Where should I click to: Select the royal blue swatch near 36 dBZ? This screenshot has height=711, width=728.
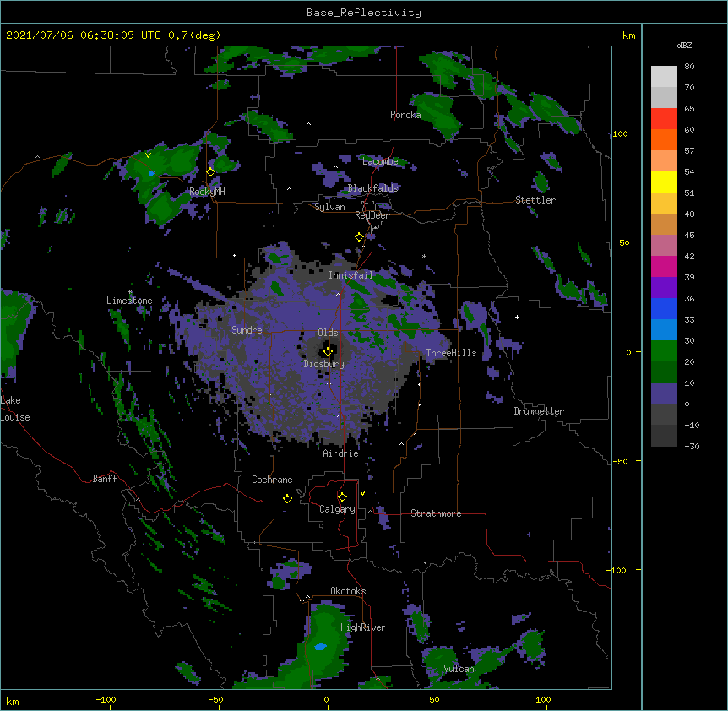664,308
